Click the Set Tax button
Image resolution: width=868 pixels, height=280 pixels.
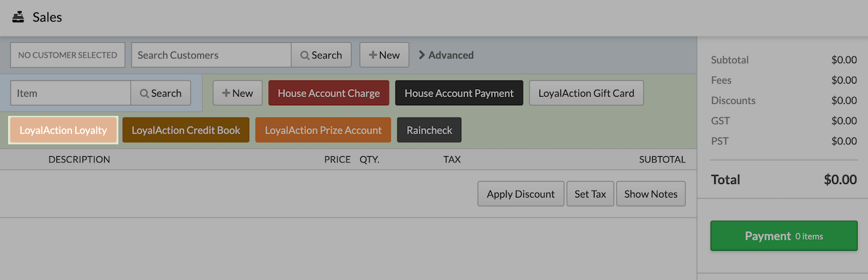(590, 194)
